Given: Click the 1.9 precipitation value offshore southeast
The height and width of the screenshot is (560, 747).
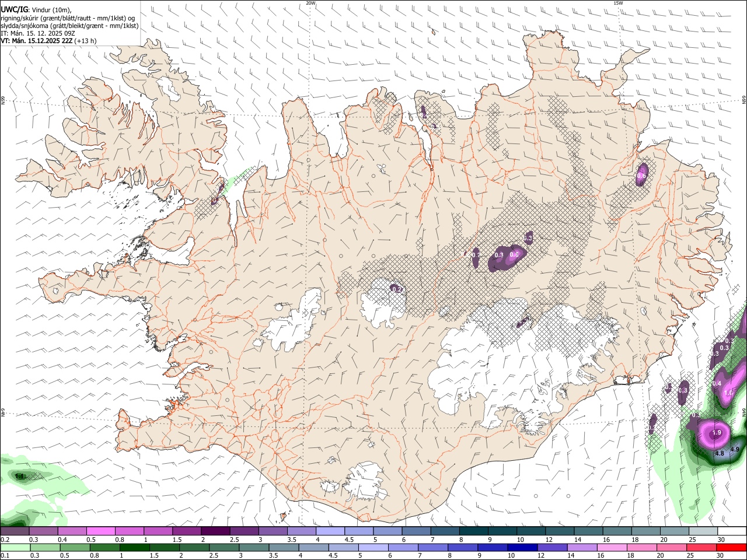Looking at the screenshot, I should pyautogui.click(x=717, y=432).
